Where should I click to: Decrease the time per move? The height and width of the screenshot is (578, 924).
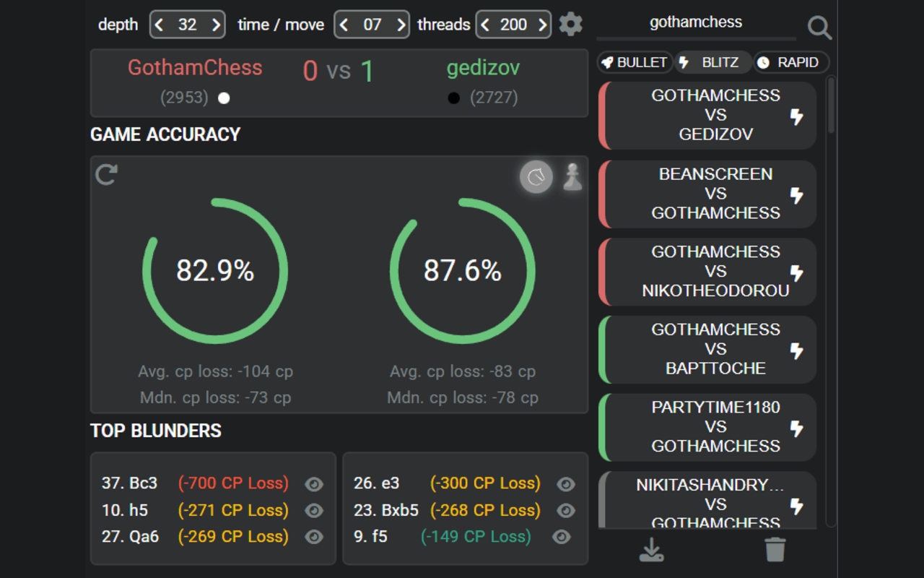[345, 25]
